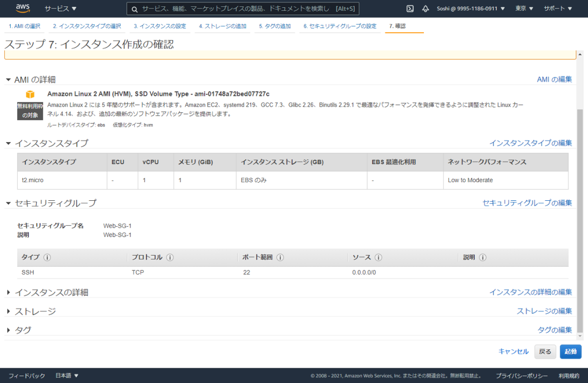Click info icon next to プロトコル
Screen dimensions: 588x383
(x=170, y=258)
